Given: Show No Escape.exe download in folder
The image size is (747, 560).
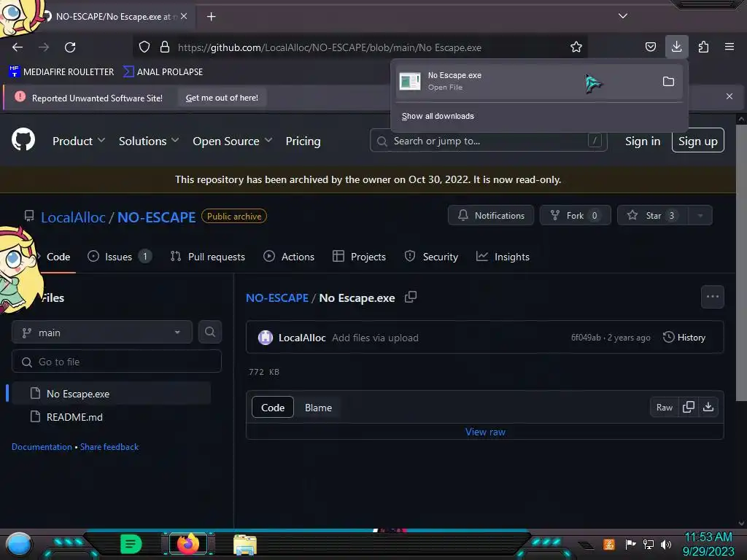Looking at the screenshot, I should coord(668,82).
